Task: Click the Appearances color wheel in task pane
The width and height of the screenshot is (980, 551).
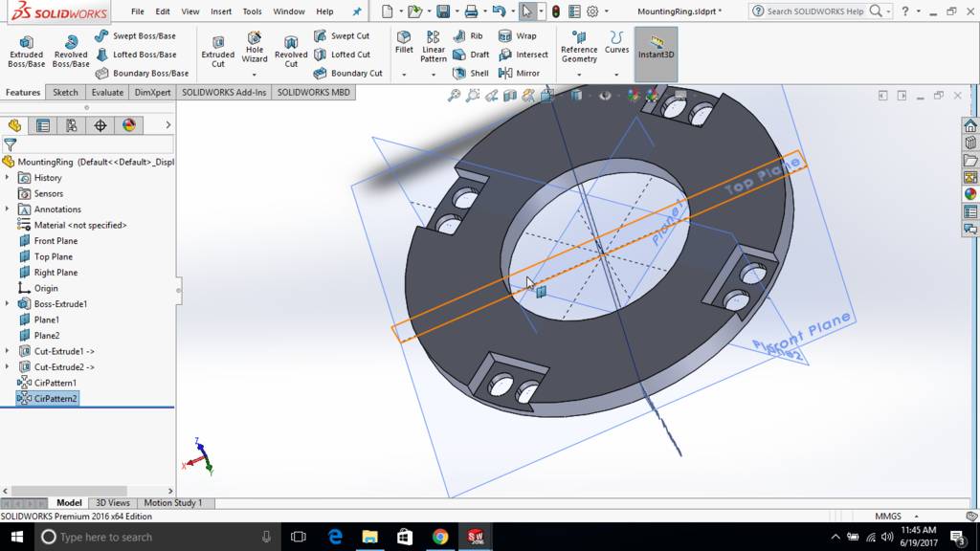Action: (970, 194)
